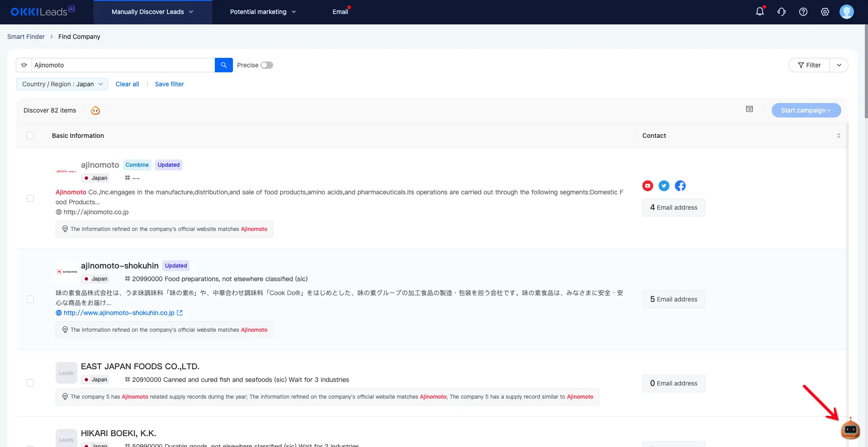This screenshot has height=447, width=868.
Task: Toggle the Precise search switch
Action: (267, 65)
